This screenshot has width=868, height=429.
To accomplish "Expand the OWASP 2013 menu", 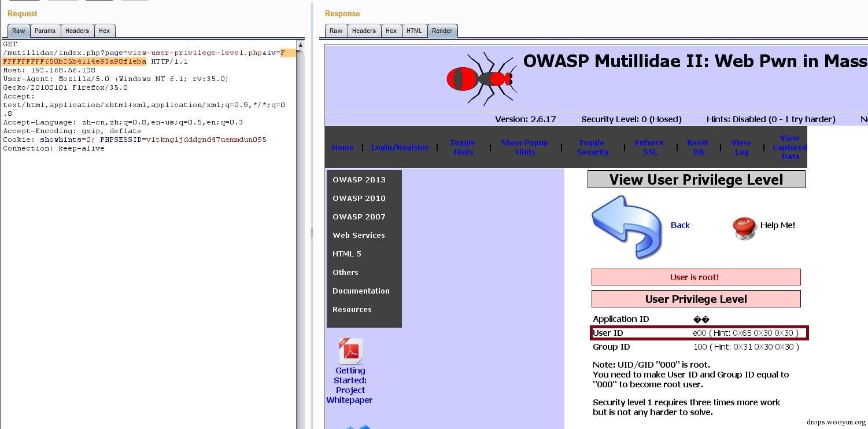I will click(359, 179).
